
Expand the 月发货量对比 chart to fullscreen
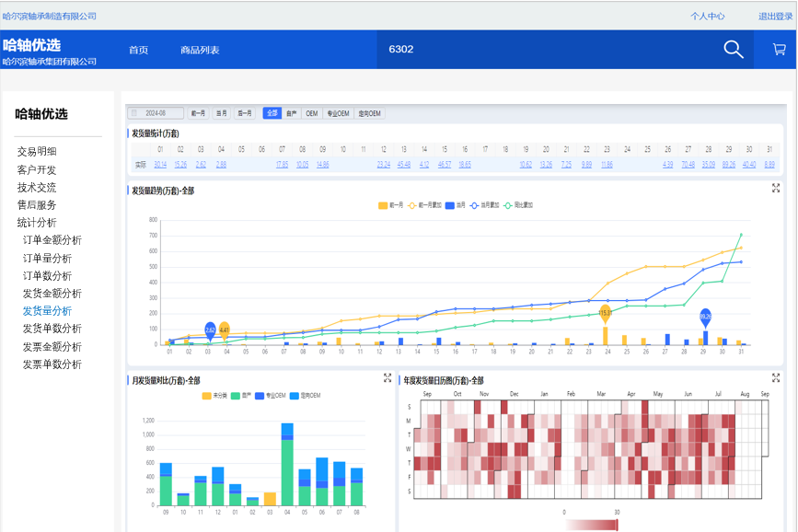coord(387,378)
